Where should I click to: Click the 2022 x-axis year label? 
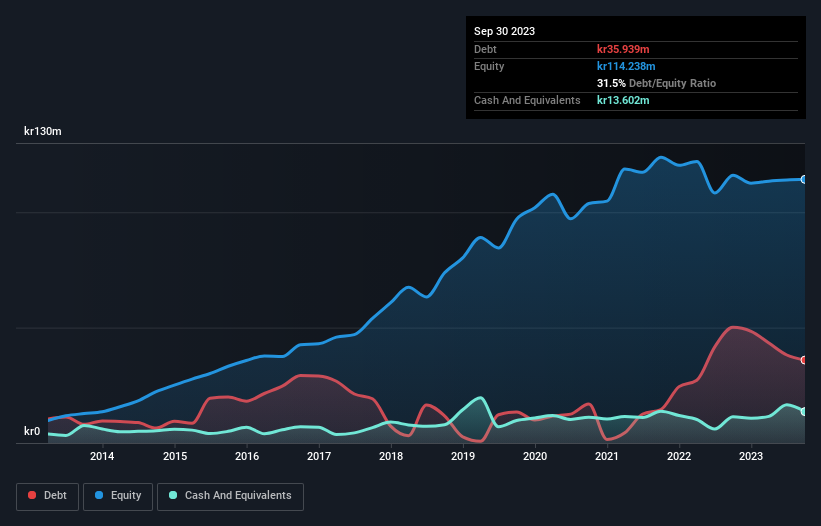pyautogui.click(x=679, y=456)
